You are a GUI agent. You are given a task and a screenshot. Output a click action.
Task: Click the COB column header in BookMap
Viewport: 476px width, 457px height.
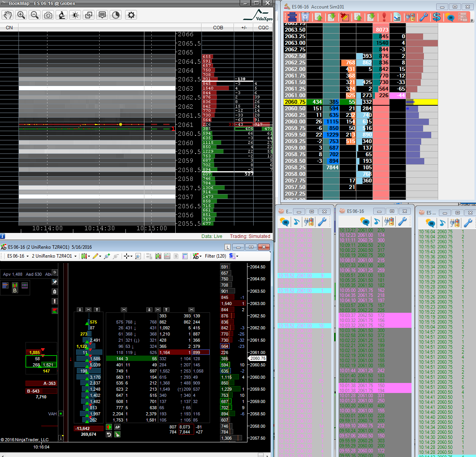point(218,28)
